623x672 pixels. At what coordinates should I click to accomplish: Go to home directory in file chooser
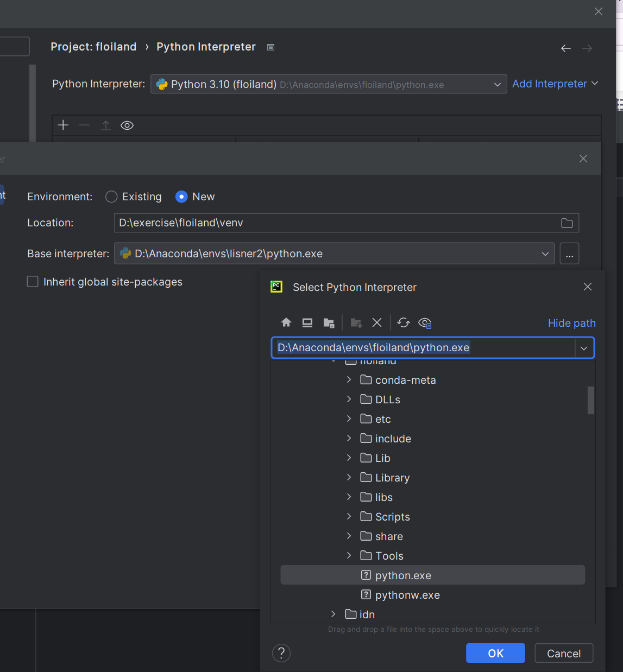[x=286, y=322]
